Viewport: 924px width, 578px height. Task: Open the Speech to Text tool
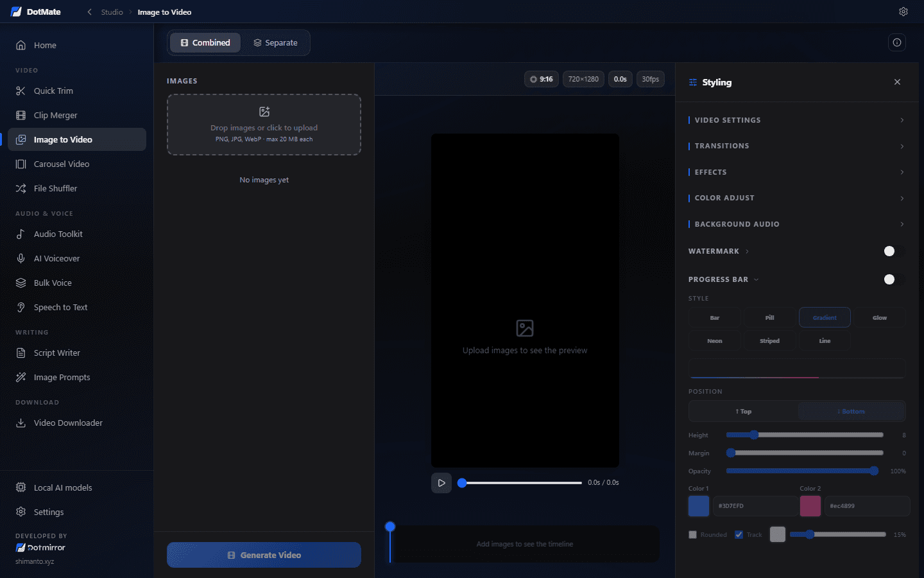pos(77,307)
